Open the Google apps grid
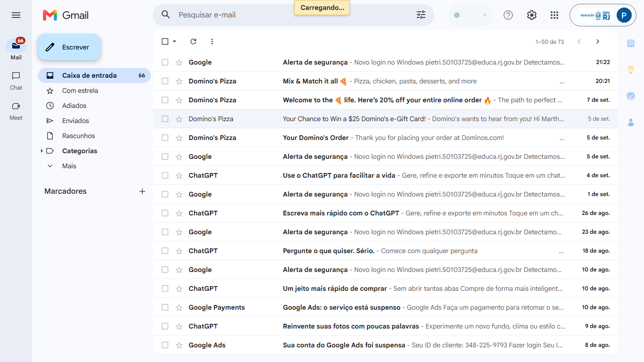Image resolution: width=644 pixels, height=362 pixels. click(x=554, y=15)
